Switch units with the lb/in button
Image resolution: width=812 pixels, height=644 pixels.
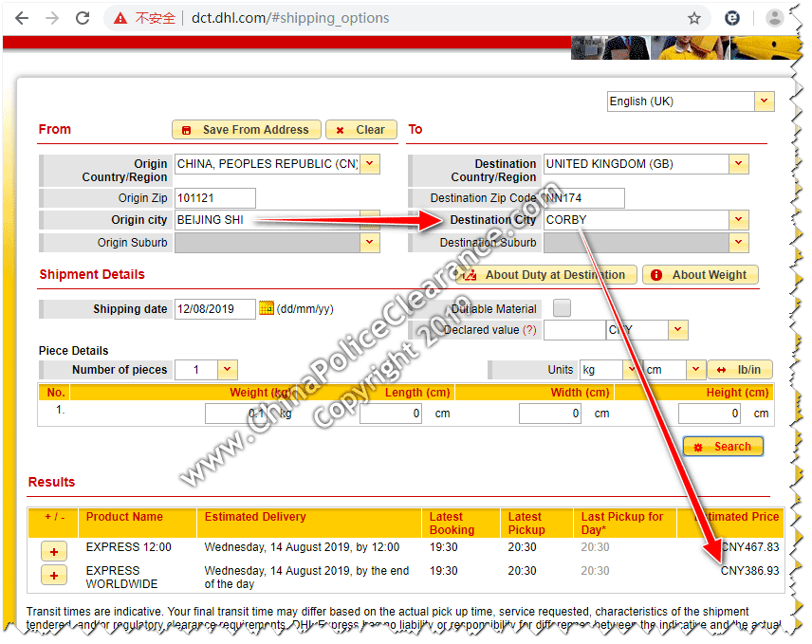[x=740, y=370]
